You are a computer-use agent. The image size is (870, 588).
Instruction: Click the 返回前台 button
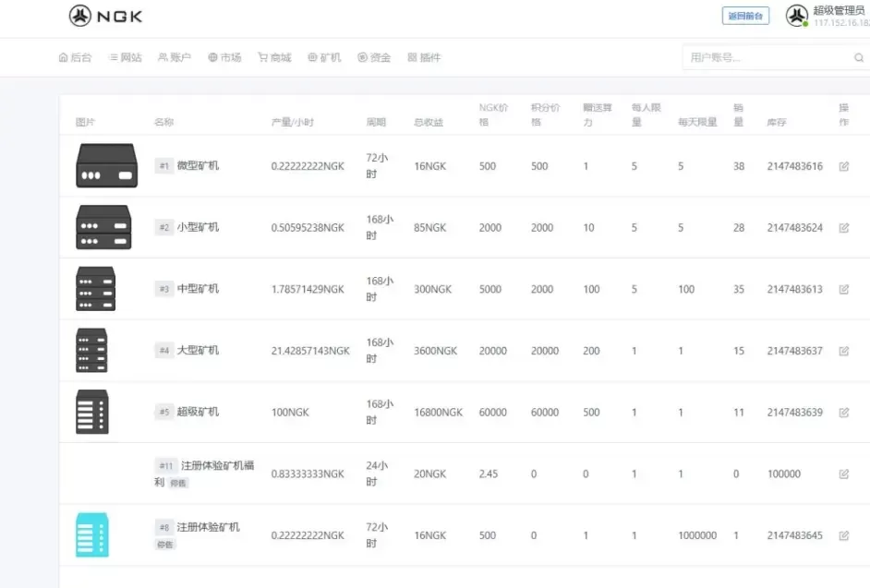click(745, 16)
